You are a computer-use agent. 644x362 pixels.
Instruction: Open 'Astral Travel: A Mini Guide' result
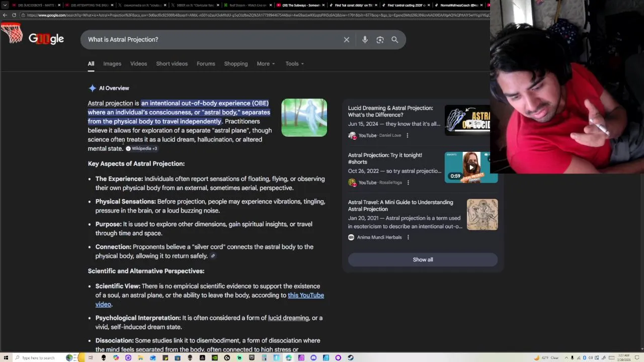400,206
